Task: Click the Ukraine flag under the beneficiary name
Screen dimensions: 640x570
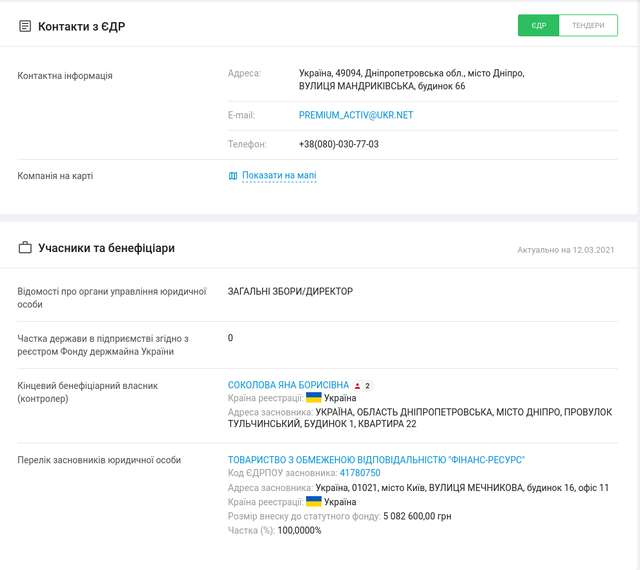Action: point(314,398)
